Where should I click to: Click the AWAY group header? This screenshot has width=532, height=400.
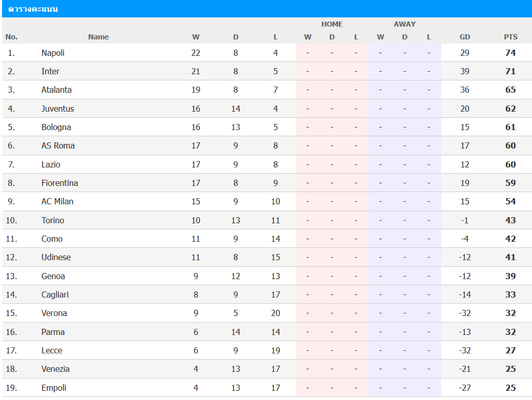404,24
